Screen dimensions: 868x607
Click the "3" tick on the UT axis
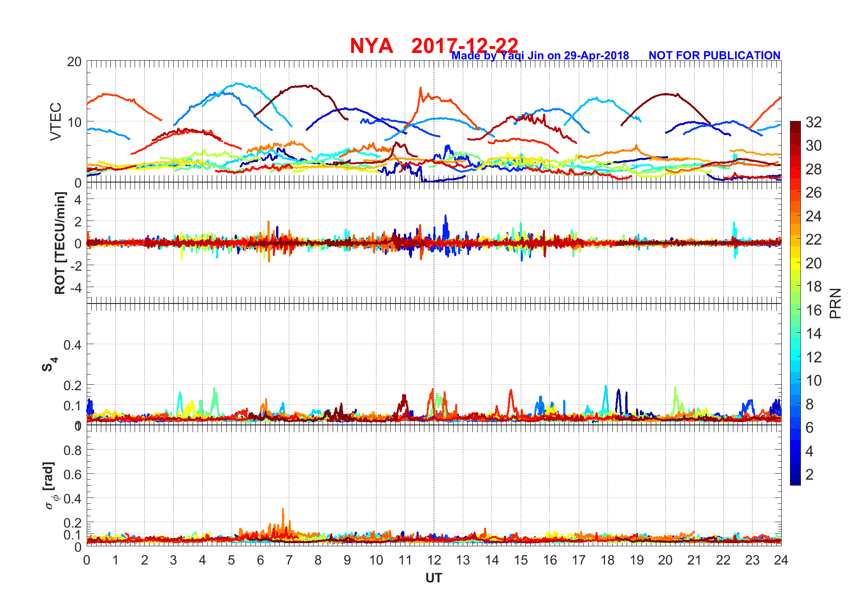pos(173,560)
